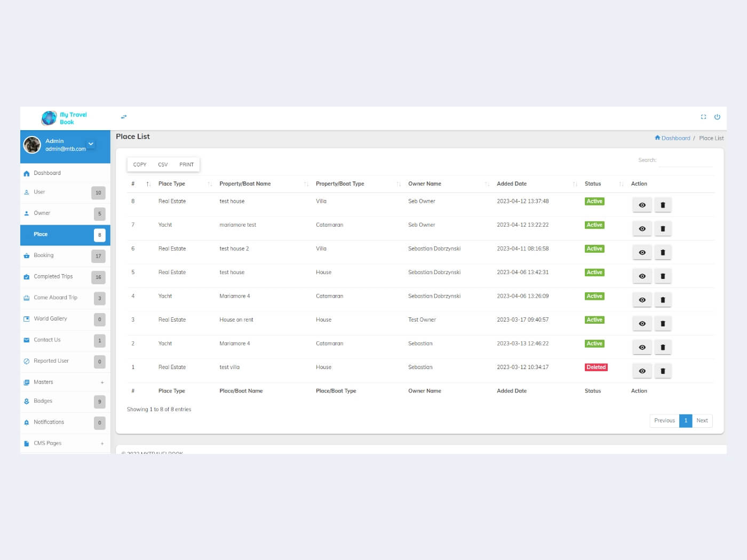Click the power logout icon

click(717, 117)
